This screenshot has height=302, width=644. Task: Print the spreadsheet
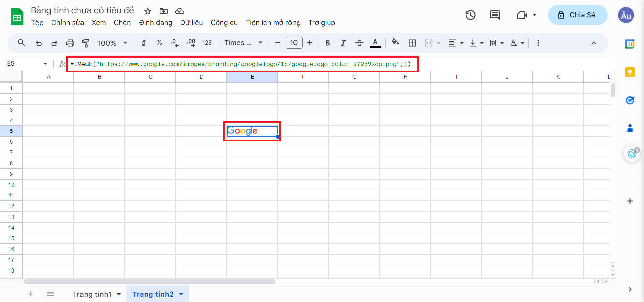[x=70, y=43]
